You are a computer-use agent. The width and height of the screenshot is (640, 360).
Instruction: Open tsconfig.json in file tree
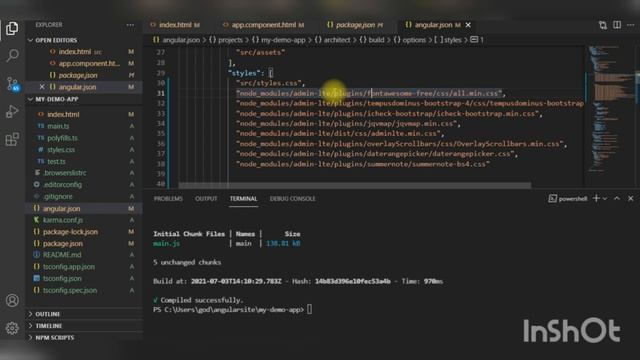pos(84,279)
